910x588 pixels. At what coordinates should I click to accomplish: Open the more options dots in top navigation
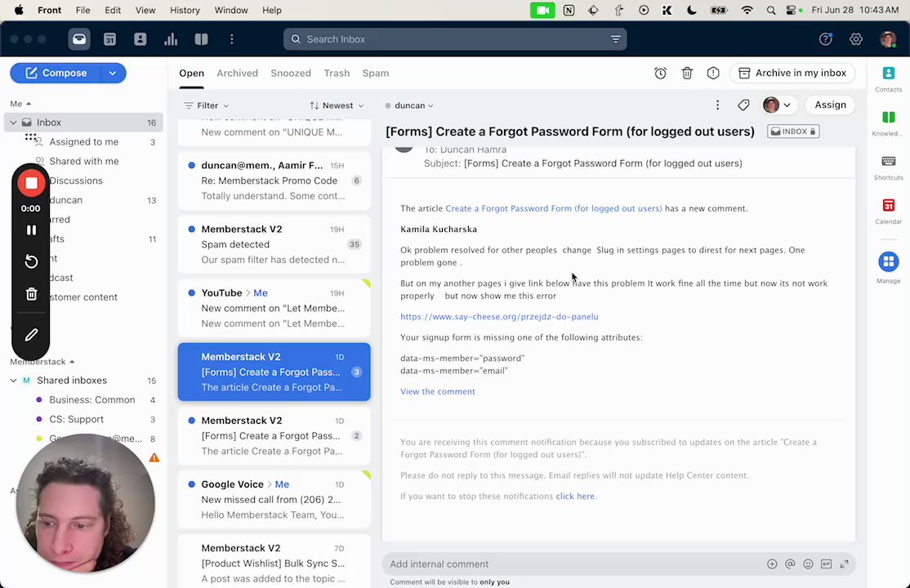pos(231,39)
